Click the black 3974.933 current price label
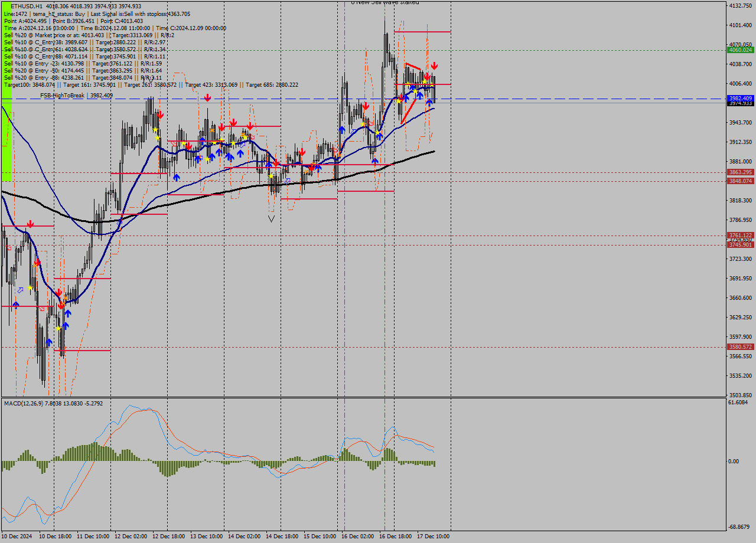Image resolution: width=756 pixels, height=543 pixels. [x=740, y=103]
